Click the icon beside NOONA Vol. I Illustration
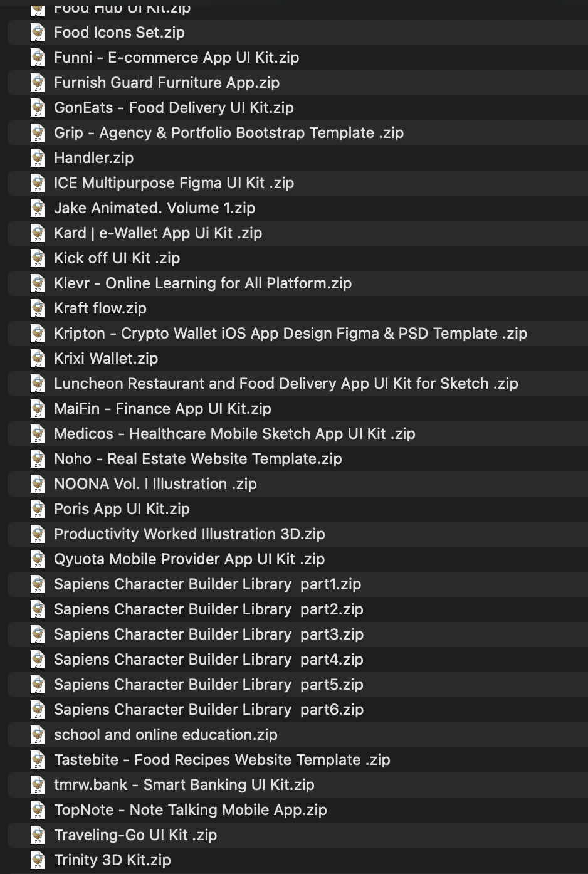 pyautogui.click(x=38, y=484)
